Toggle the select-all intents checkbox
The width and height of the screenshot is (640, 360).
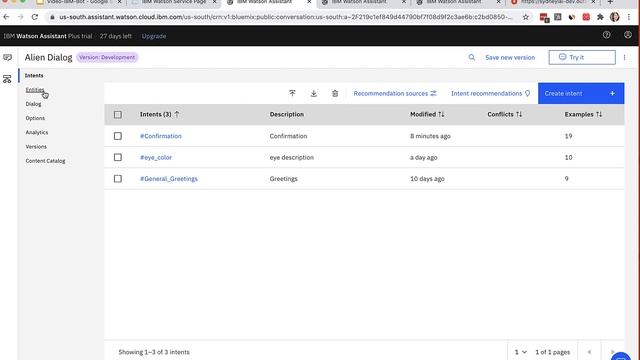coord(118,115)
